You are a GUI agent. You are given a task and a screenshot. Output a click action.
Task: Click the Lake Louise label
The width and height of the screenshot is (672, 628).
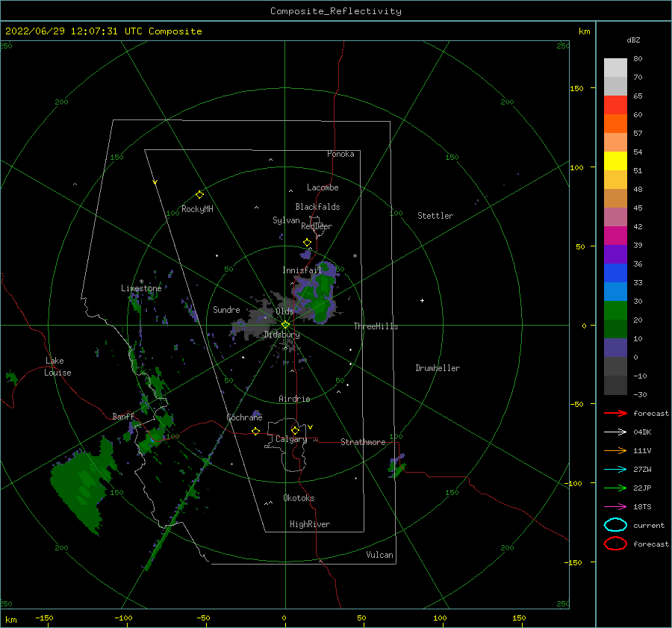(57, 367)
